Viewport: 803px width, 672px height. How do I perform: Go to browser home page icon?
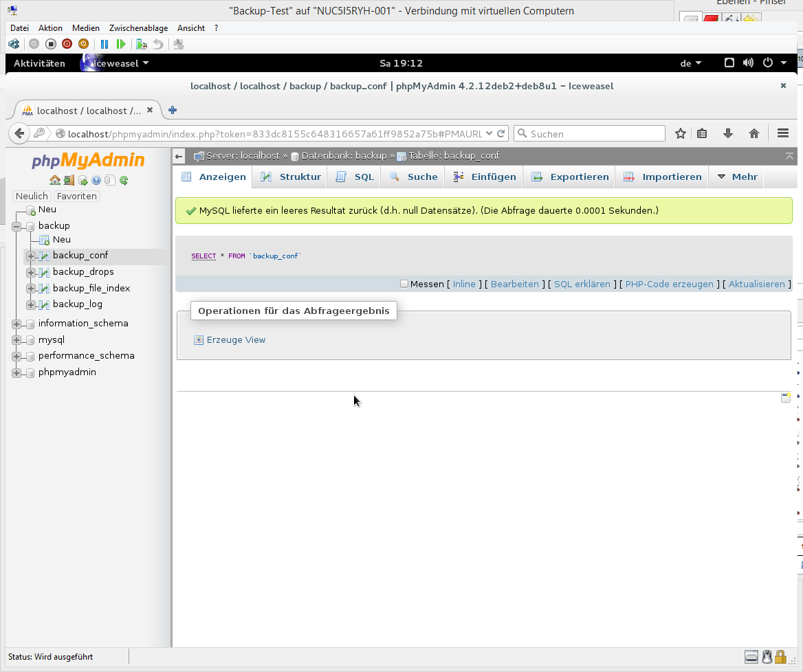[x=753, y=133]
